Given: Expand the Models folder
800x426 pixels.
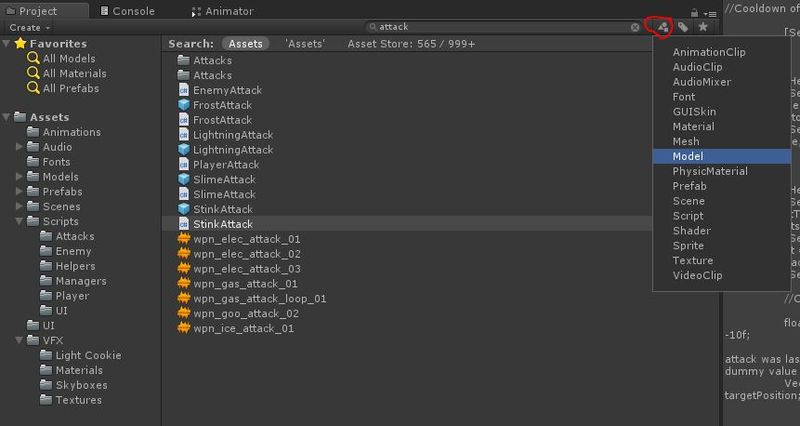Looking at the screenshot, I should 19,177.
